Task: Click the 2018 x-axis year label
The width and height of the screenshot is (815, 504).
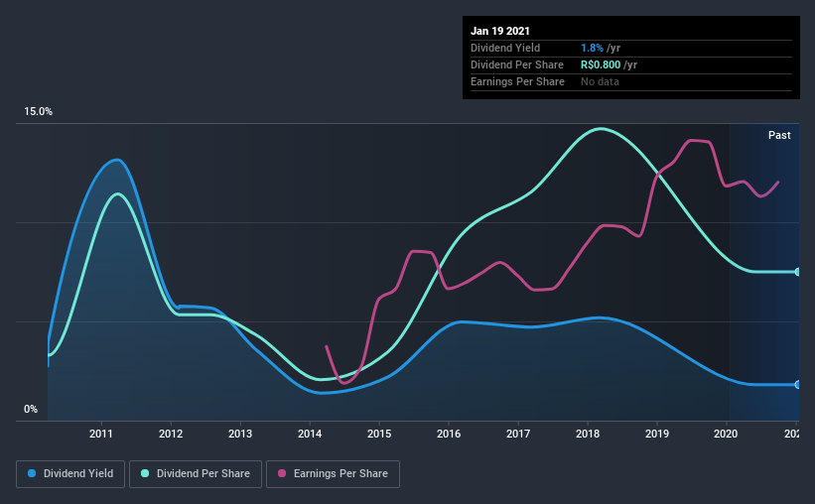Action: pyautogui.click(x=588, y=434)
